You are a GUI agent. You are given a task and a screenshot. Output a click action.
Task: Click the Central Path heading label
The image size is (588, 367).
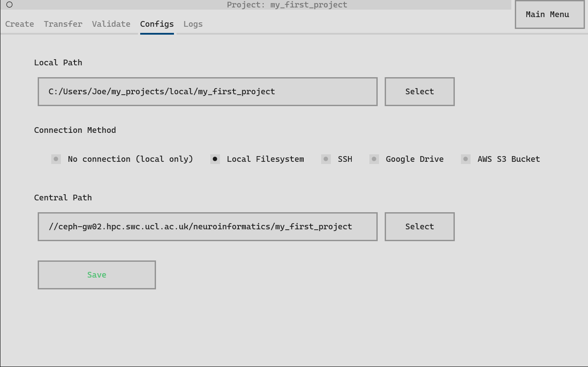pyautogui.click(x=63, y=198)
